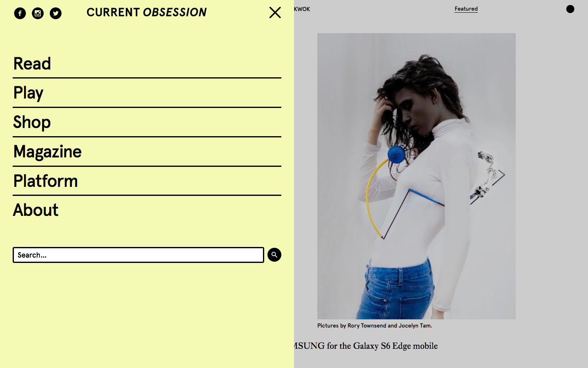Open the Shop menu section
The width and height of the screenshot is (588, 368).
[32, 122]
